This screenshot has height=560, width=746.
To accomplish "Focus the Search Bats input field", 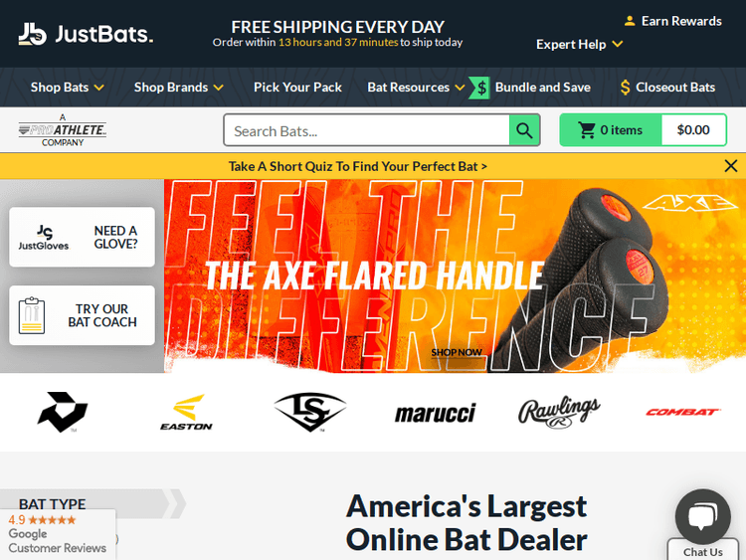I will (x=367, y=130).
